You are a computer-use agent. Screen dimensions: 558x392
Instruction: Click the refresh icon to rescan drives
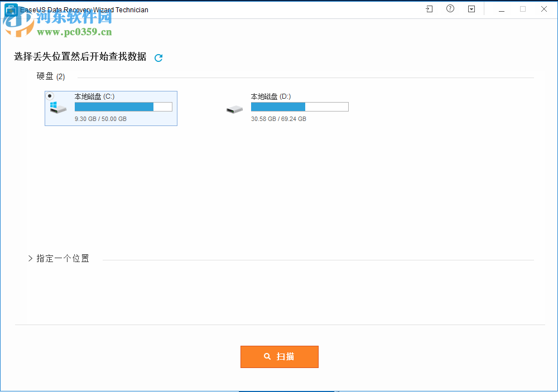pos(158,57)
